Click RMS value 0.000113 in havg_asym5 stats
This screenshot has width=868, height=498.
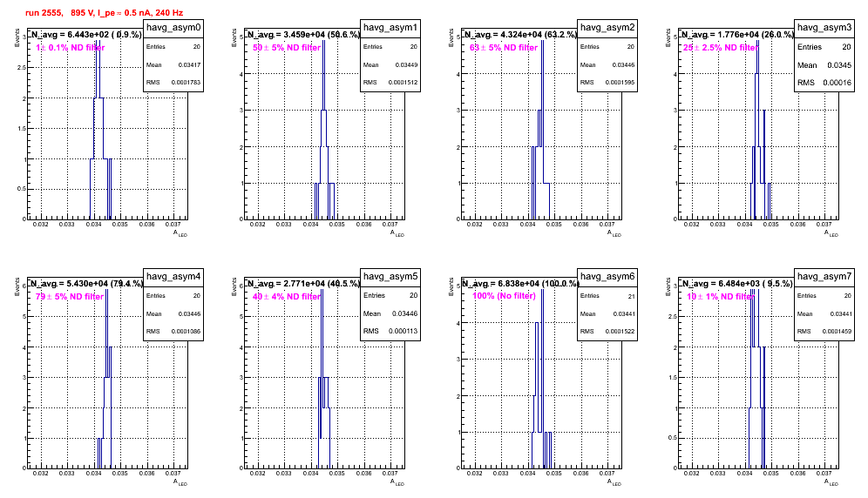[403, 331]
